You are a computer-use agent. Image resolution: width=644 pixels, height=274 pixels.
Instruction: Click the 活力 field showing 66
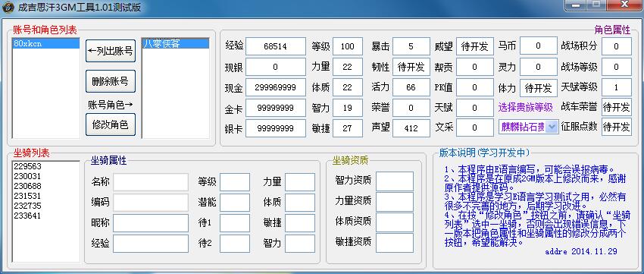pos(411,87)
